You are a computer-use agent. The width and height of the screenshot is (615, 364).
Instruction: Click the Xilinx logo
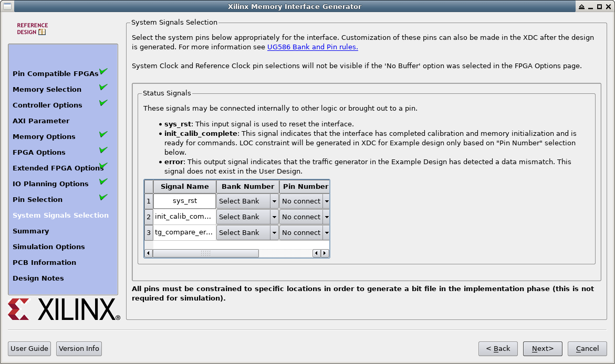point(64,309)
